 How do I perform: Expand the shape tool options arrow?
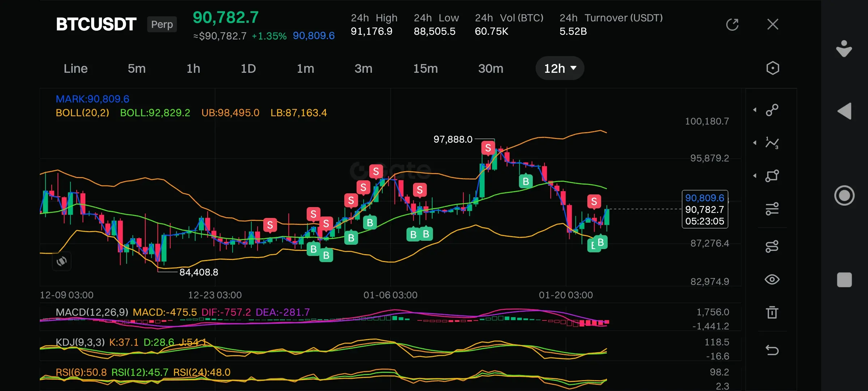(755, 176)
